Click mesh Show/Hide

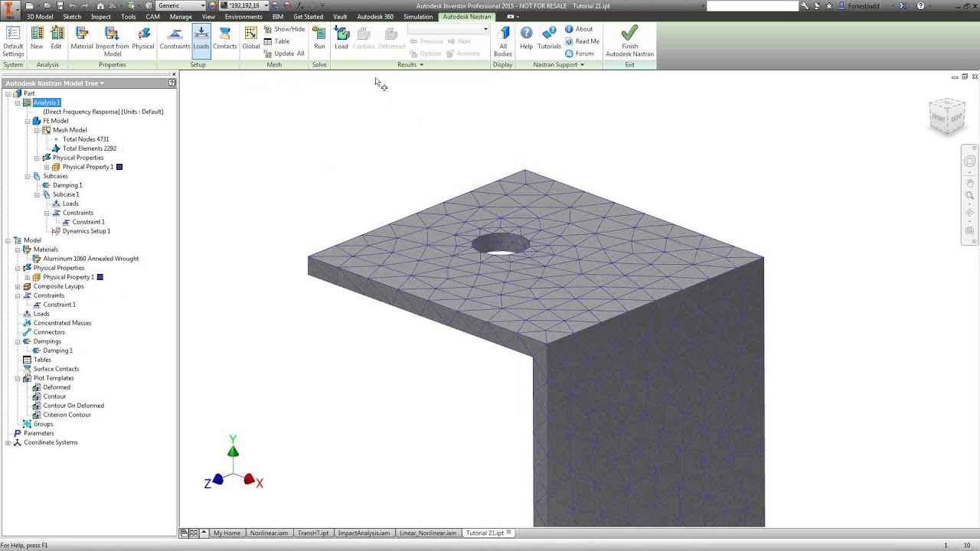click(284, 29)
